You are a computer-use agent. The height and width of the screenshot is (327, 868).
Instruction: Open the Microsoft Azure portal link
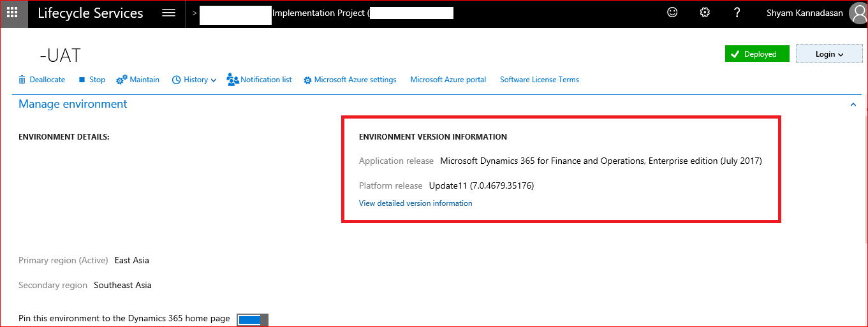[448, 80]
